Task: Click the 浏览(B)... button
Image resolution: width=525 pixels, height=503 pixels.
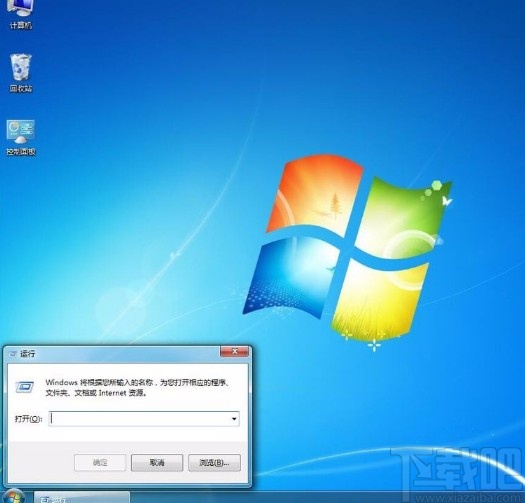Action: tap(214, 463)
